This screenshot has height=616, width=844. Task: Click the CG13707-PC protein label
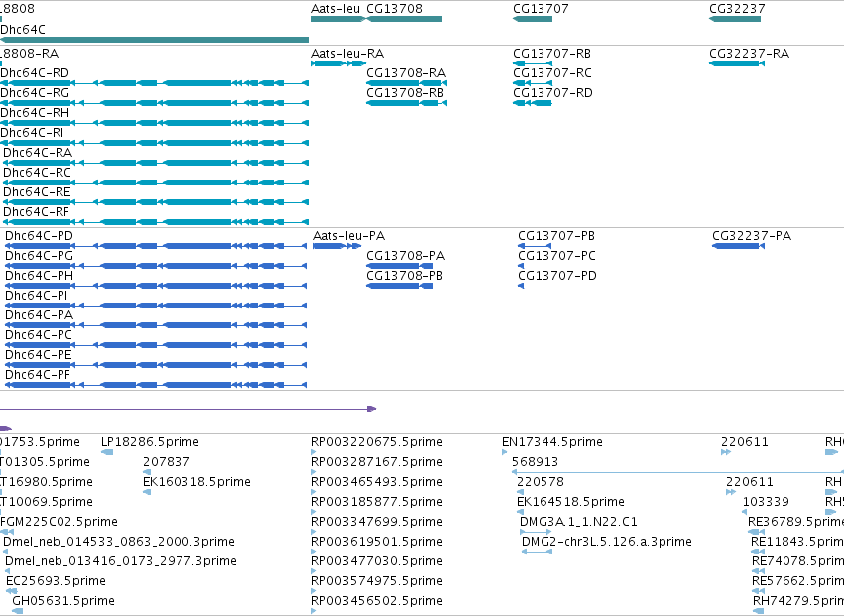tap(556, 256)
